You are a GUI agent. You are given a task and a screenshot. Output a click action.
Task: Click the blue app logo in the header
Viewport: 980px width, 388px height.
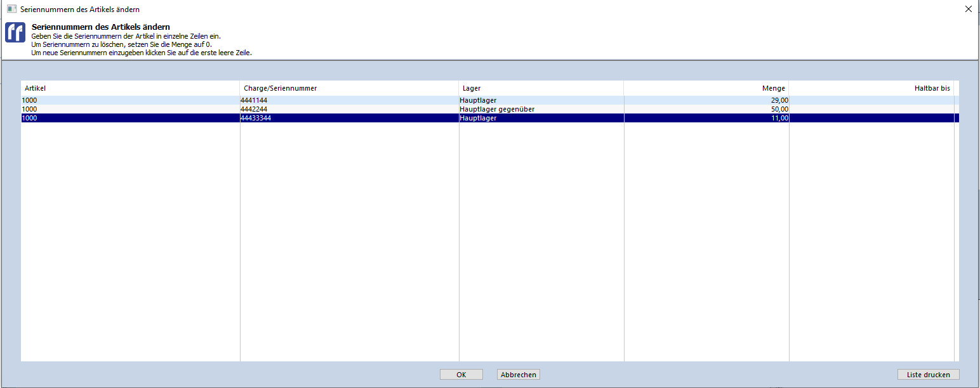pyautogui.click(x=15, y=32)
